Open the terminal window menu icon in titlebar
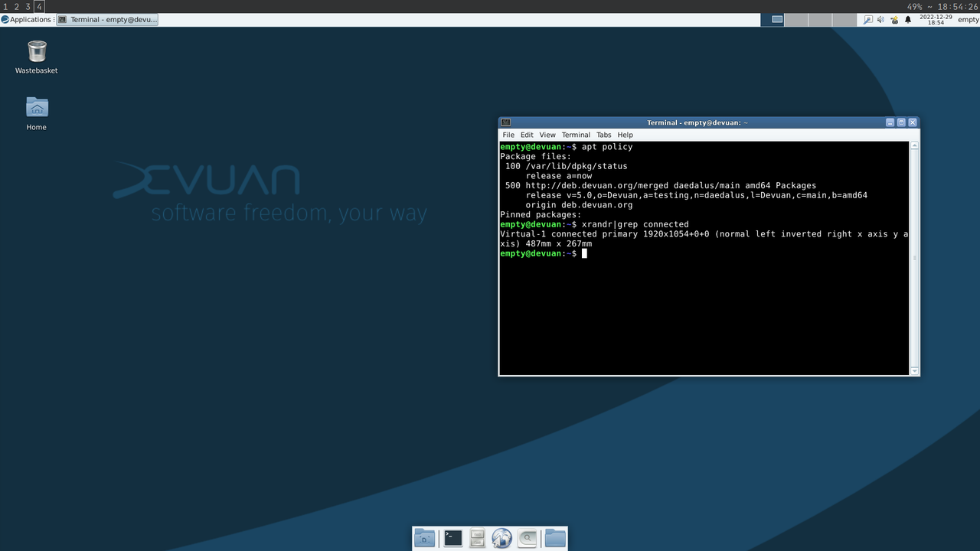The height and width of the screenshot is (551, 980). click(x=506, y=122)
